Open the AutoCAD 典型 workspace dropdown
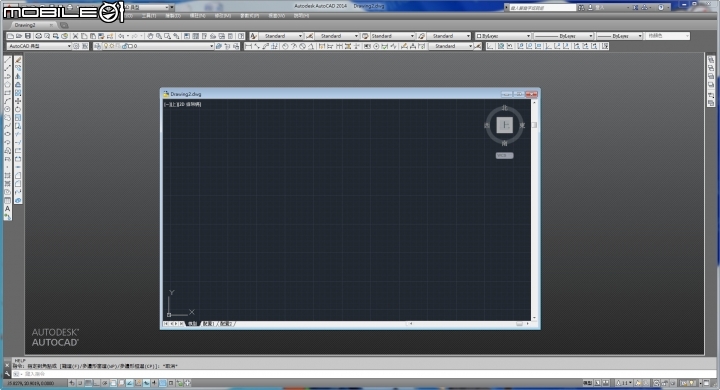The image size is (720, 390). [39, 46]
